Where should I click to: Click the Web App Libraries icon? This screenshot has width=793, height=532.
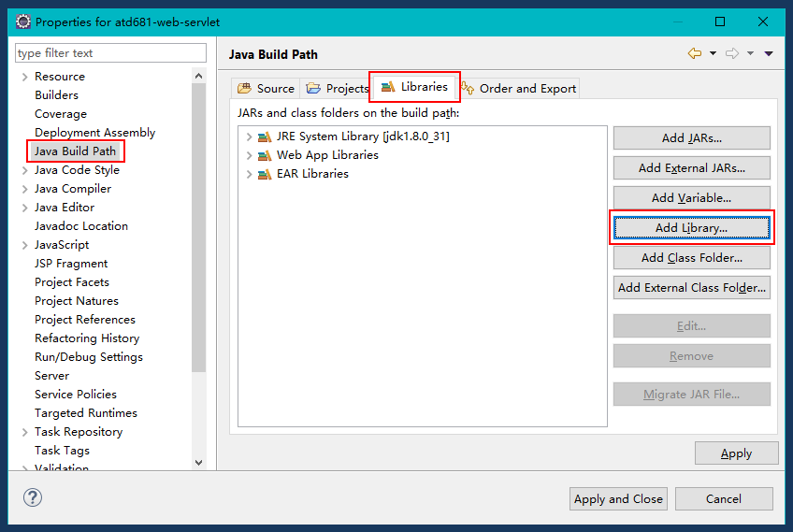tap(265, 155)
